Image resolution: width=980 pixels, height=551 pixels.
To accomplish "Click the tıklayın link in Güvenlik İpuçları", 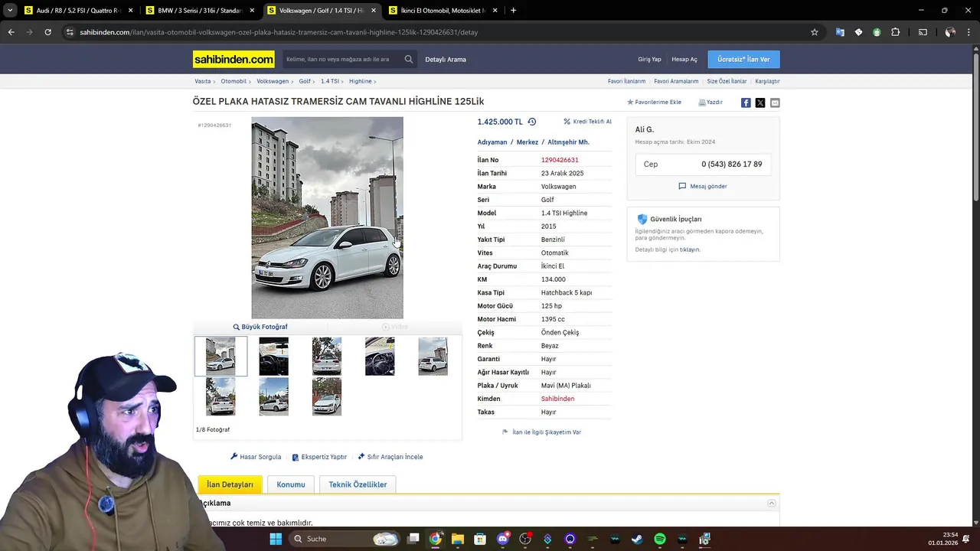I will tap(690, 249).
